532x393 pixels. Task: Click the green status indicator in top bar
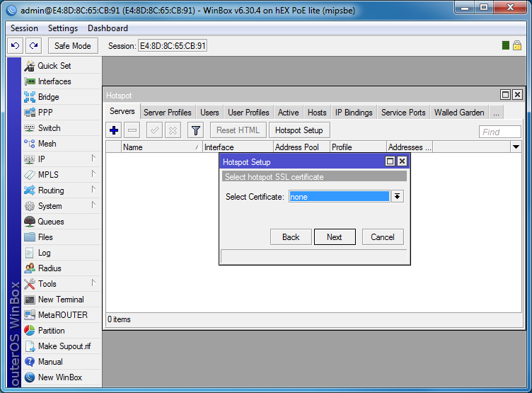pos(506,45)
